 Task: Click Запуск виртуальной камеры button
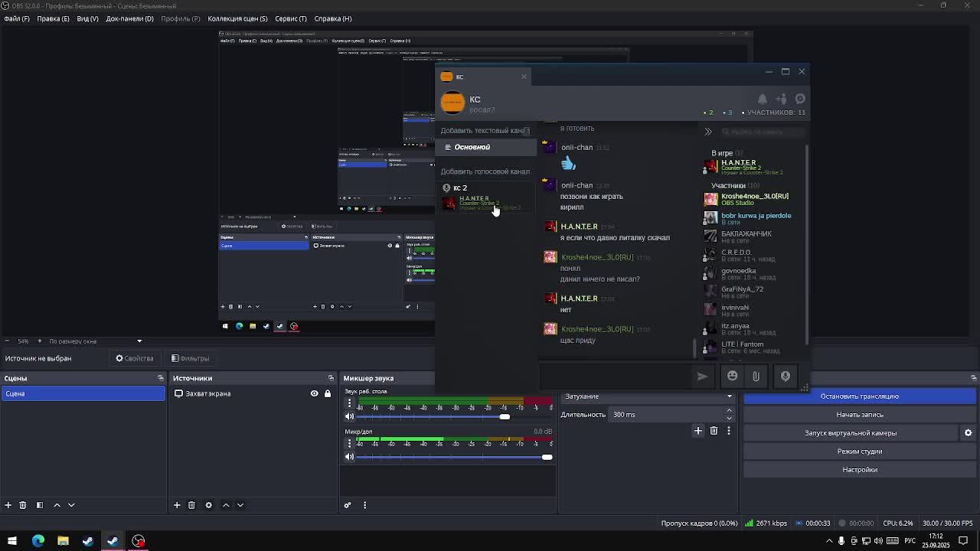(x=851, y=433)
